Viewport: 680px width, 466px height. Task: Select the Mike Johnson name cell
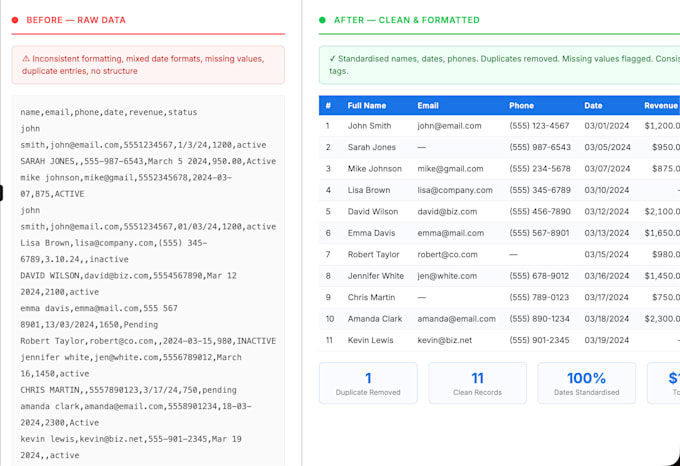375,169
